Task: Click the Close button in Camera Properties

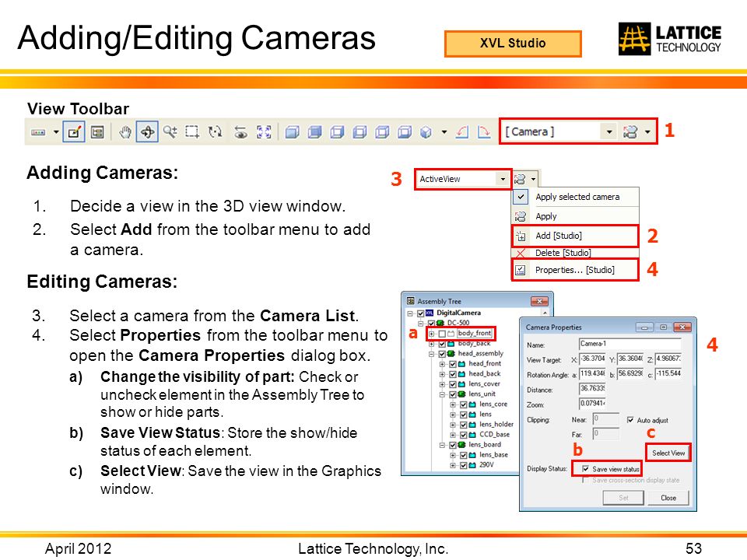Action: tap(668, 498)
